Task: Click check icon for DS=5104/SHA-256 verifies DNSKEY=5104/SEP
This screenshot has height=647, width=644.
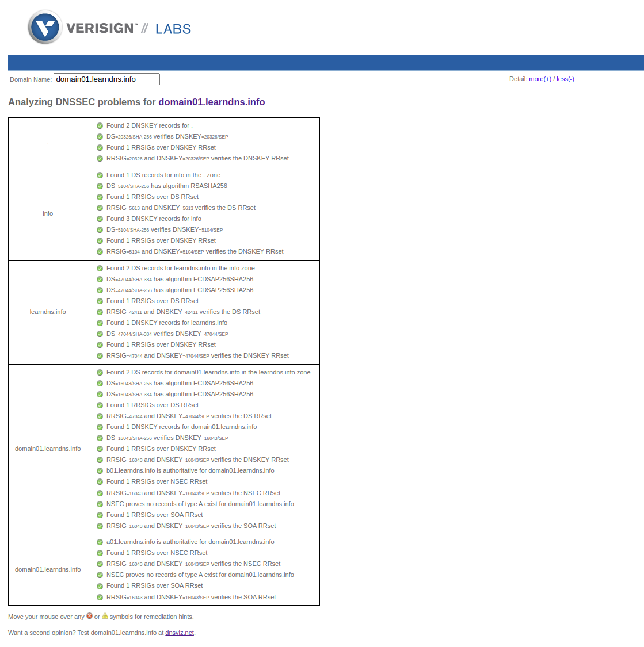Action: (100, 230)
